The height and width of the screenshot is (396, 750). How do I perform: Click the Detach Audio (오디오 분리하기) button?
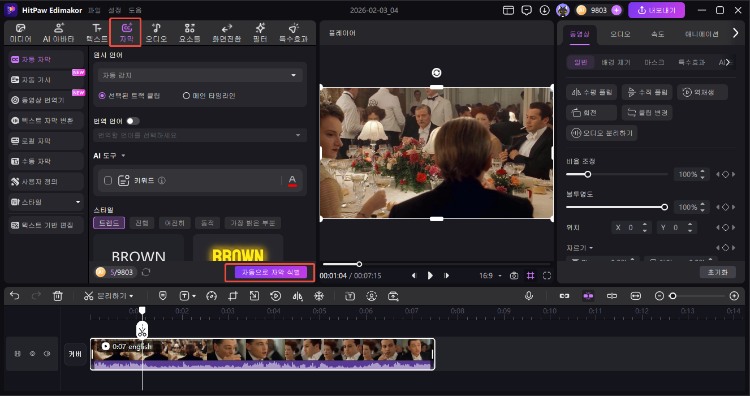click(602, 133)
